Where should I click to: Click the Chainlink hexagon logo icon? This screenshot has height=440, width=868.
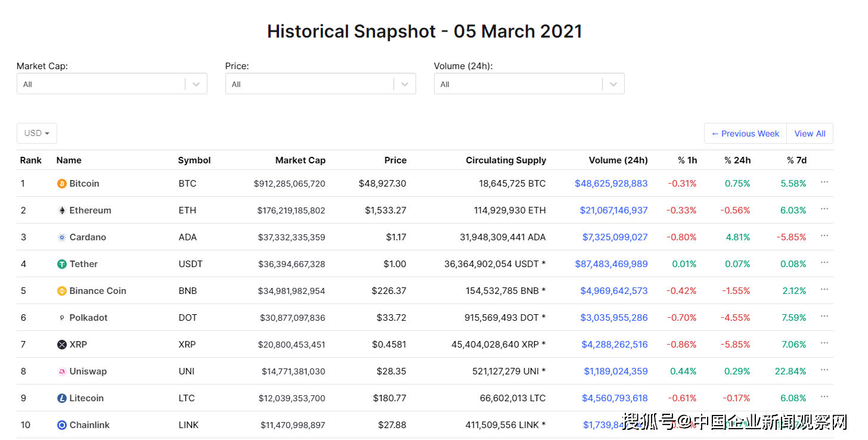[61, 425]
